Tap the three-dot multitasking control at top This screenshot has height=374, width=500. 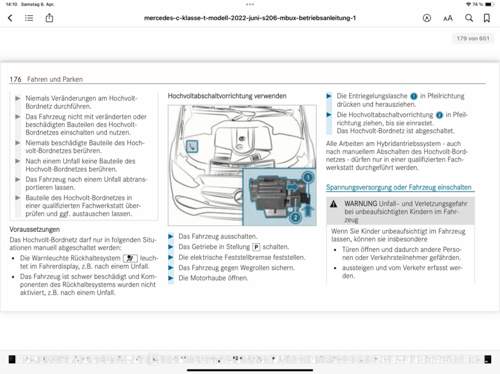point(250,4)
